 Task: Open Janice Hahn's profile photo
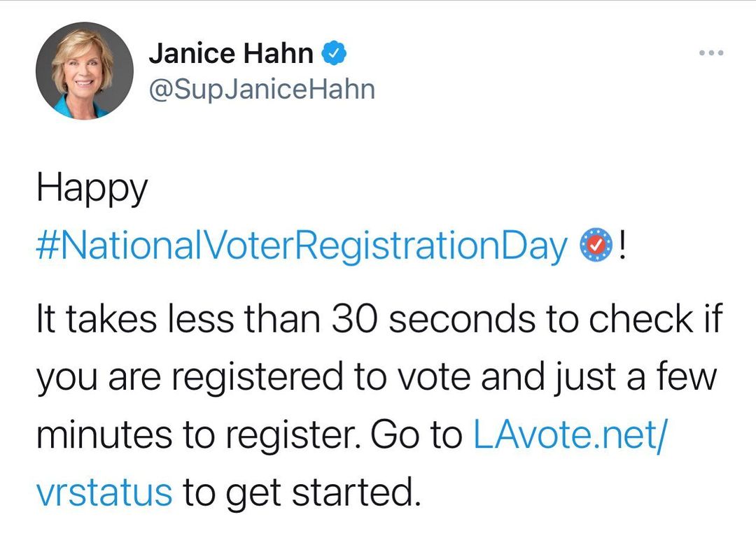click(x=84, y=70)
